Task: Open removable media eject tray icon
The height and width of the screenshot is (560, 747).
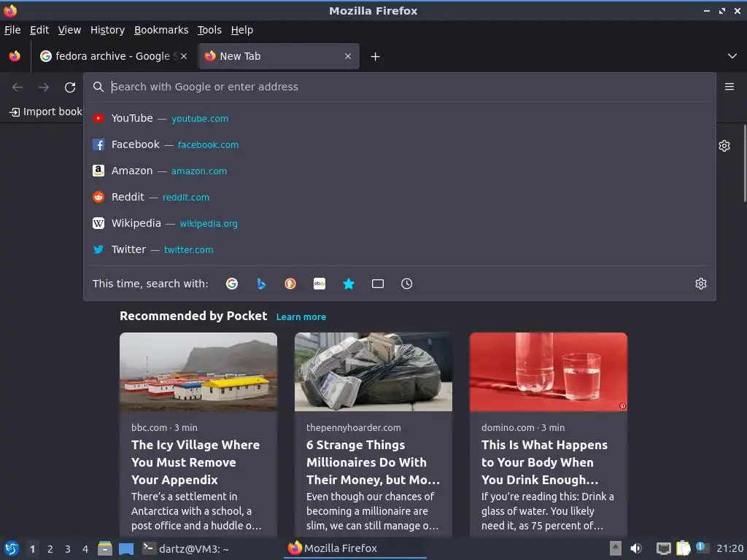Action: [616, 548]
